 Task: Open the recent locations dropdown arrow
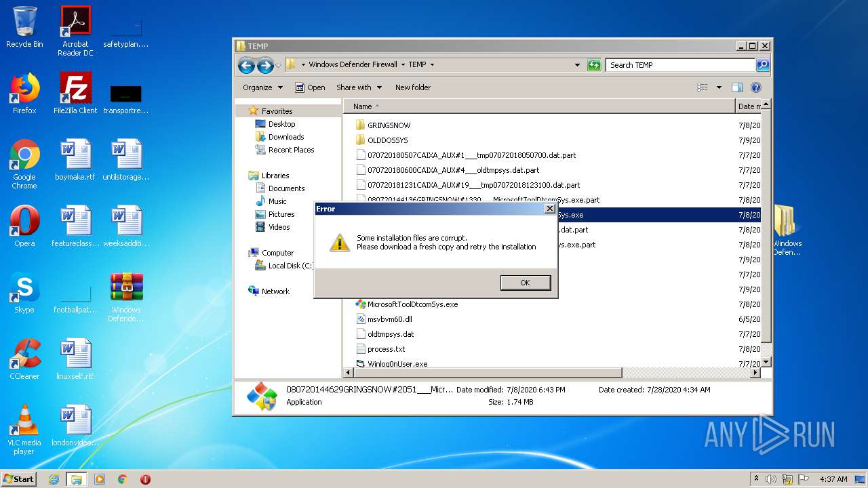278,65
